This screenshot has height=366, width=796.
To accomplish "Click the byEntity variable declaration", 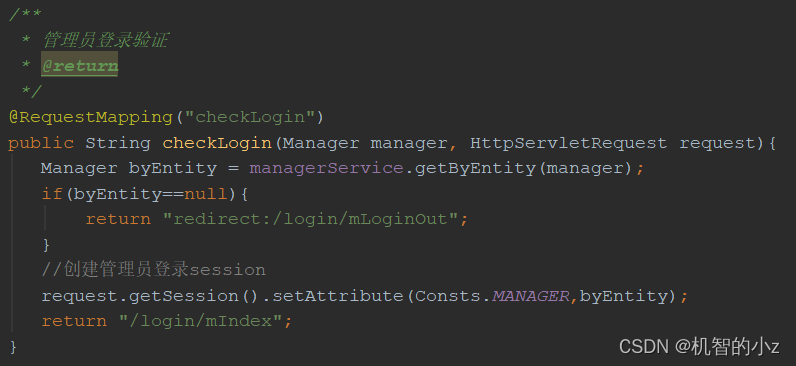I will 173,168.
